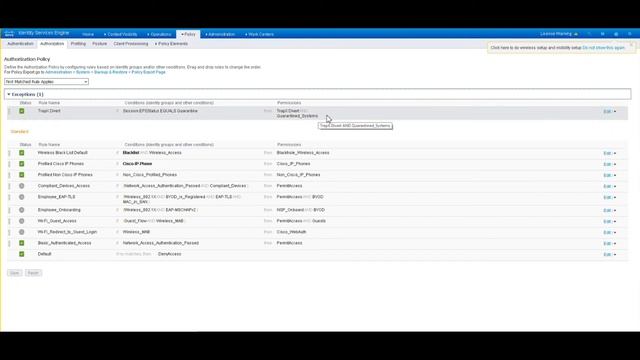Open Edit arrow menu for Wireless Black List Default
Viewport: 640px width, 360px height.
(615, 153)
